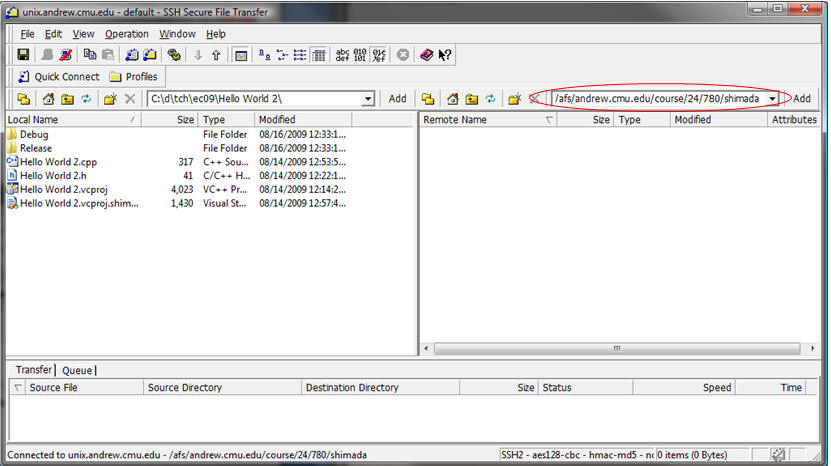Switch to List view
Viewport: 831px width, 466px height.
(x=300, y=55)
